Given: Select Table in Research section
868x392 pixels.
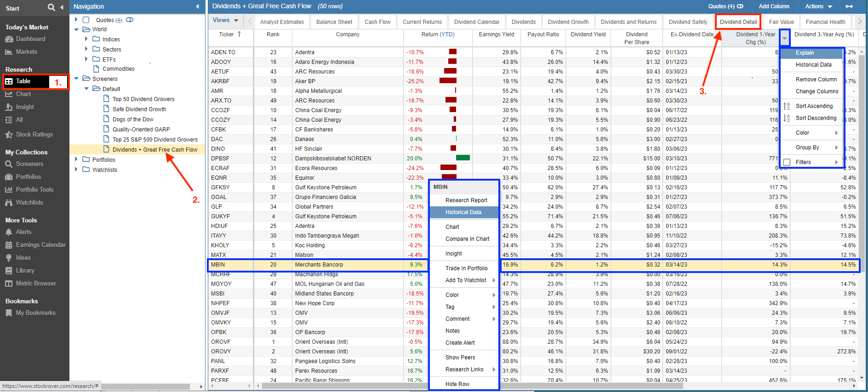Looking at the screenshot, I should (27, 81).
